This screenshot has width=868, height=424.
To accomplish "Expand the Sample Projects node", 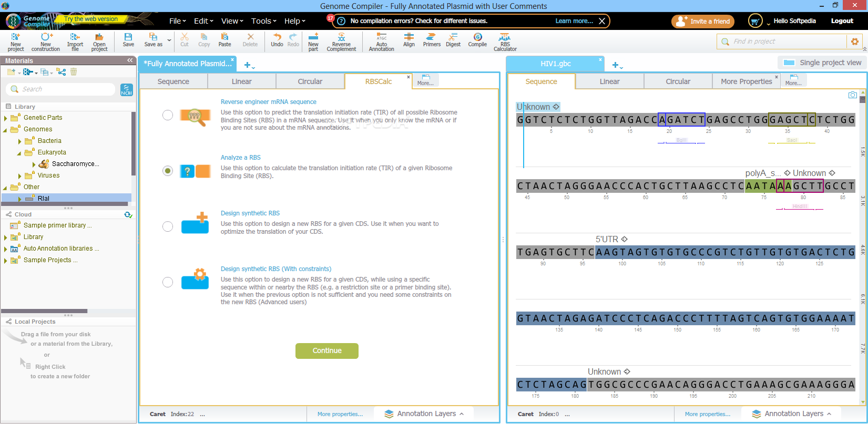I will tap(5, 261).
